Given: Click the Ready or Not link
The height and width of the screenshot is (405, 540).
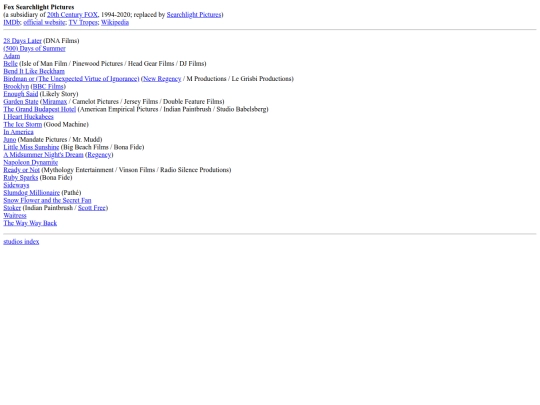Looking at the screenshot, I should (21, 170).
